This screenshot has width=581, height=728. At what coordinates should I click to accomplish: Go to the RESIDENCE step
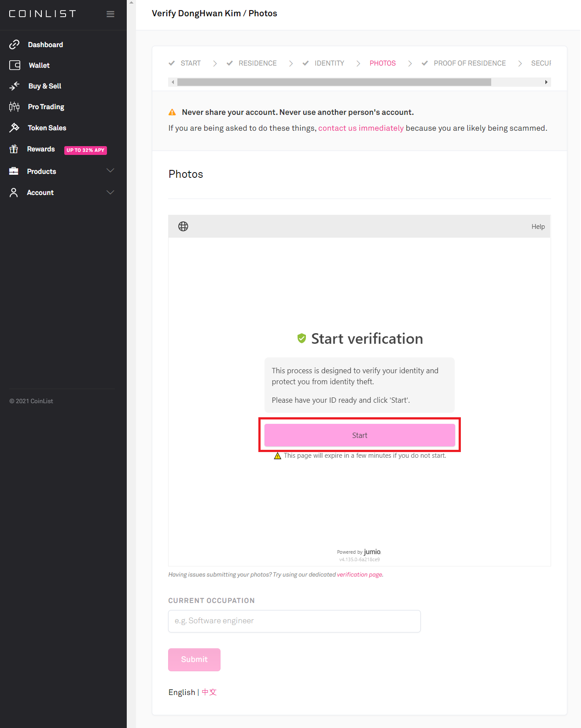pos(257,63)
